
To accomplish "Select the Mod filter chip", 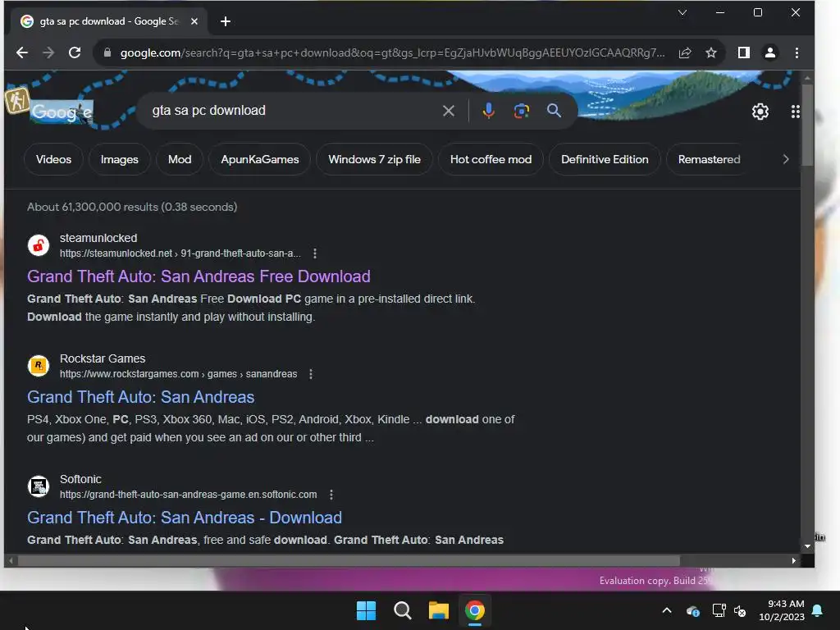I will [180, 160].
